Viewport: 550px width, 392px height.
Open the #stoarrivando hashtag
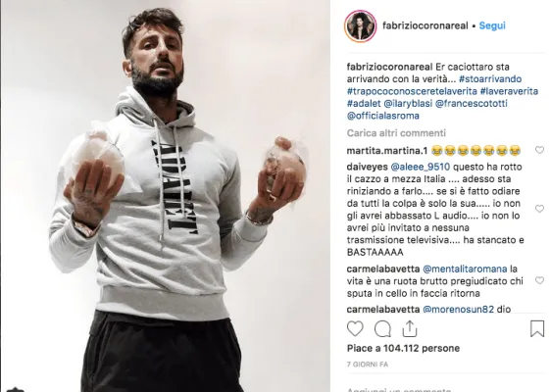490,79
